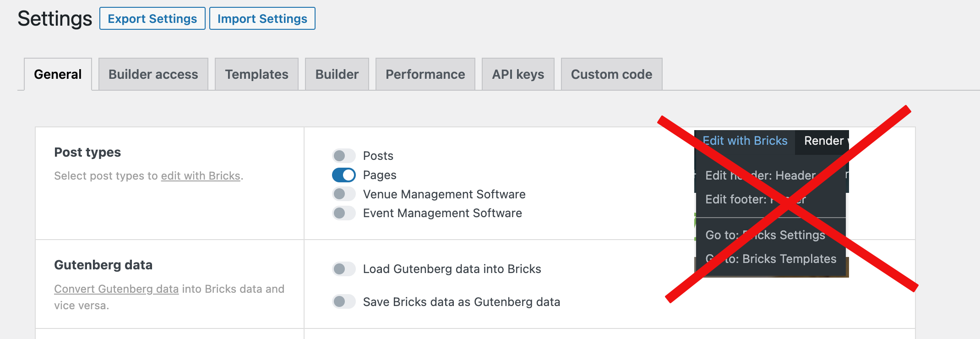Switch to the Custom code tab
This screenshot has width=980, height=339.
611,74
